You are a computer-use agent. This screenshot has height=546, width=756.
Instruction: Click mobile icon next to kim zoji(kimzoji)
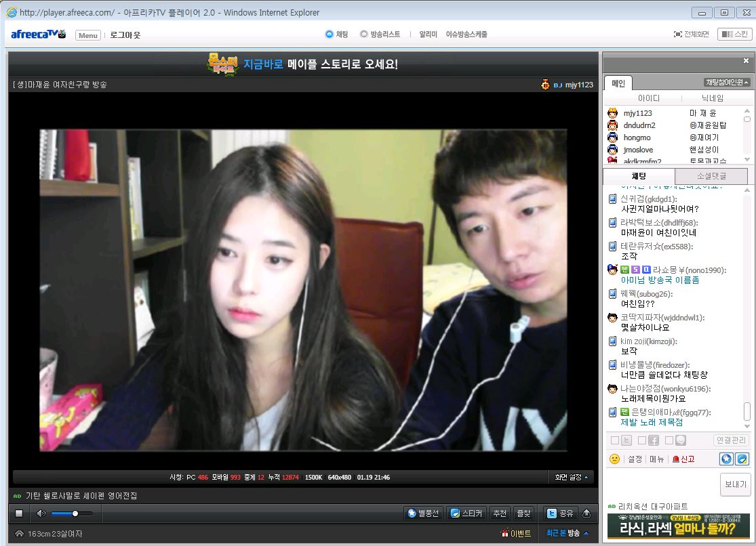click(x=612, y=341)
